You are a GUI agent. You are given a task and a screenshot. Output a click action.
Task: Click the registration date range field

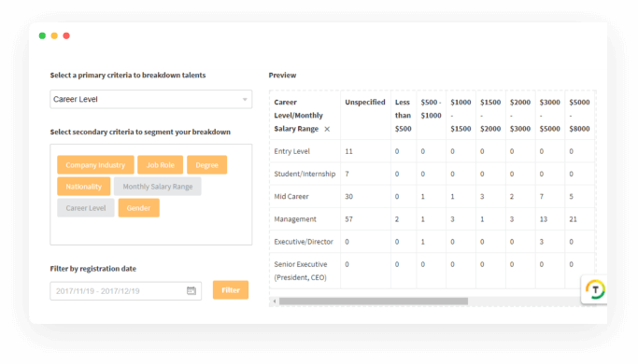click(126, 291)
